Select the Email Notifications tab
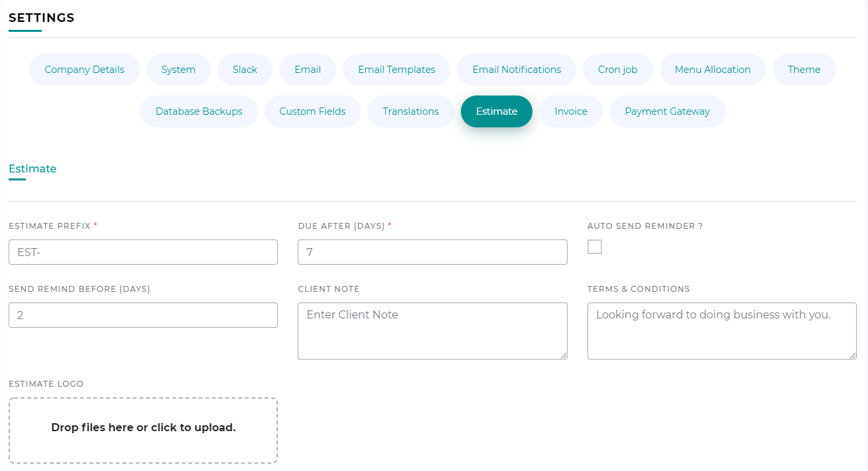 [x=517, y=70]
